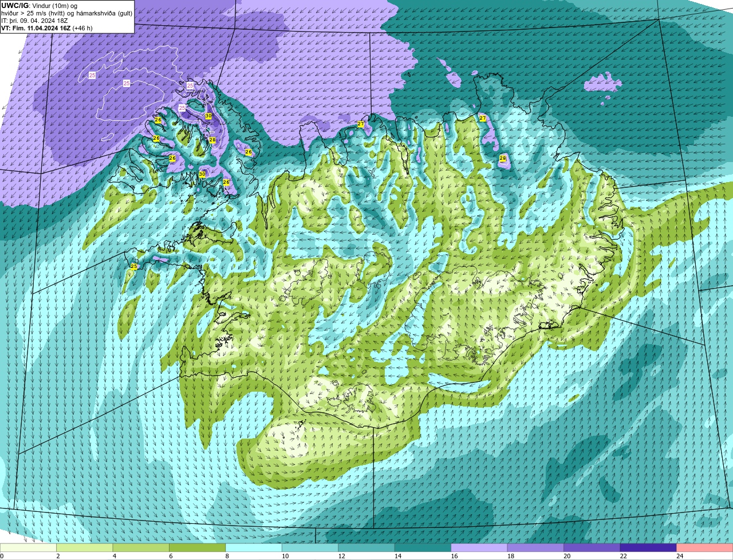The image size is (733, 560).
Task: Click the 10–12 m/s legend color segment
Action: pyautogui.click(x=310, y=548)
